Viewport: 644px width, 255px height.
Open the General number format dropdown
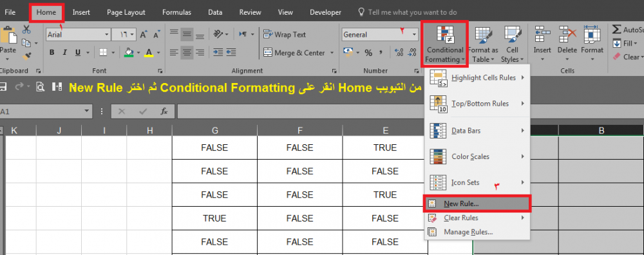[414, 35]
